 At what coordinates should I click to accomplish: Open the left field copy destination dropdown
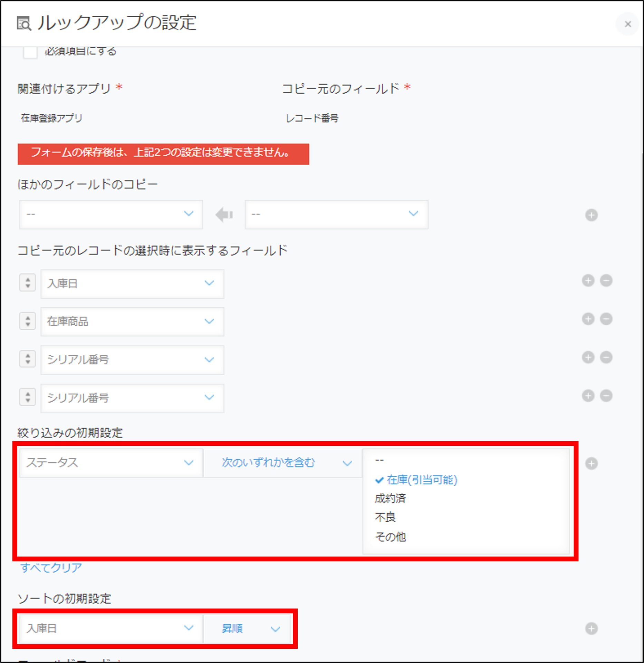111,214
